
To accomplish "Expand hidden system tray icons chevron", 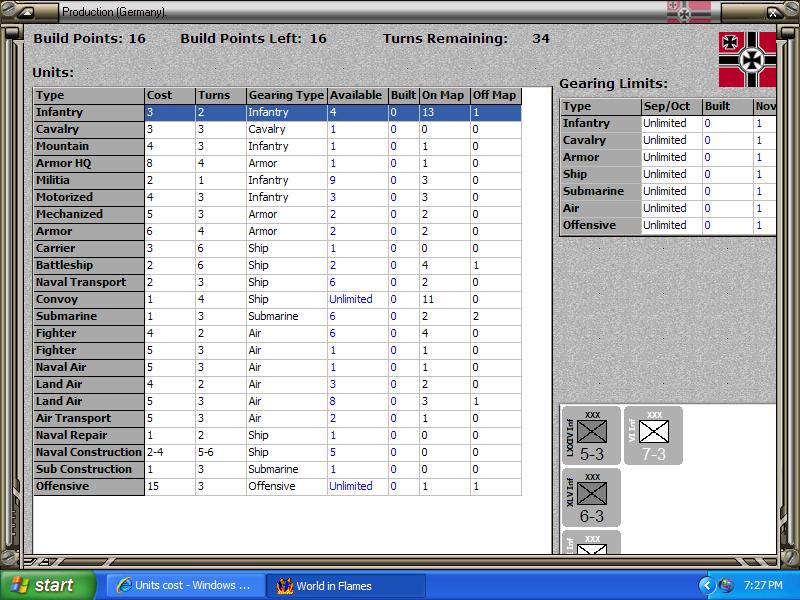I will (x=707, y=585).
